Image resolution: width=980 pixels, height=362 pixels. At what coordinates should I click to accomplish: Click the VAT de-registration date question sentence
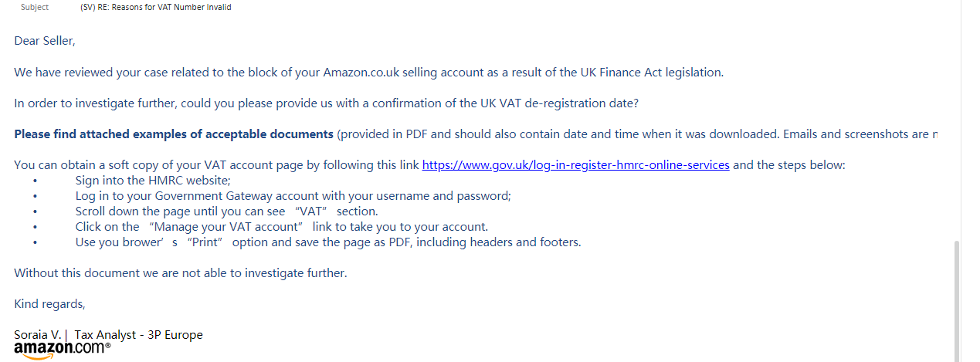(x=327, y=103)
